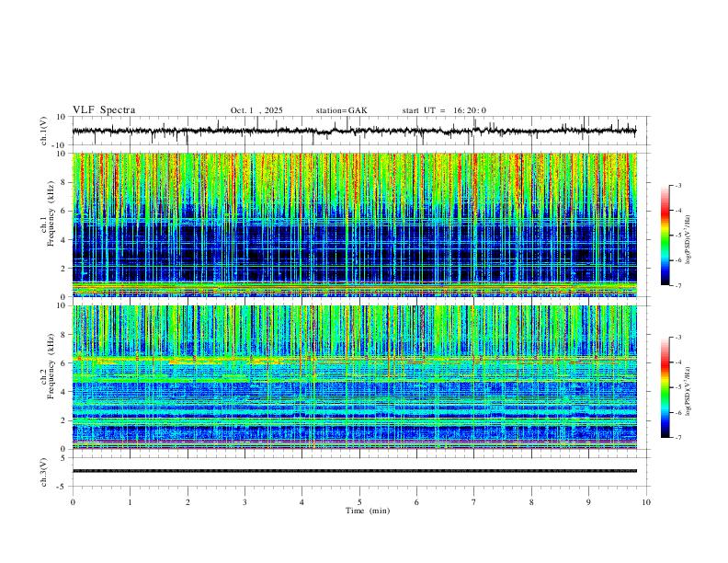
Task: Click the "8" tick on ch.2 frequency axis
Action: (x=64, y=335)
